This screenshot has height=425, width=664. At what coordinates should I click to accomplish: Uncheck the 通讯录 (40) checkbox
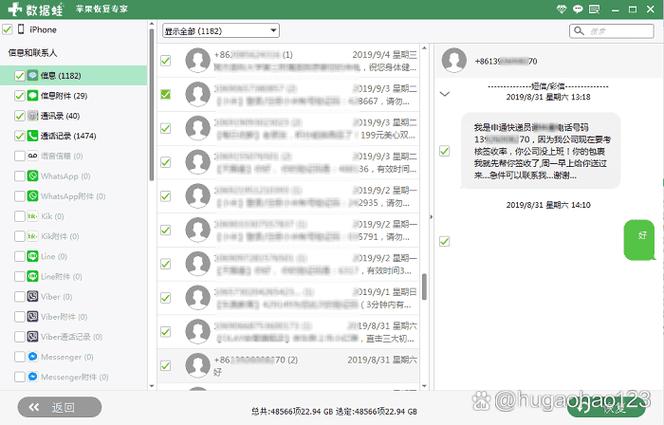point(19,116)
